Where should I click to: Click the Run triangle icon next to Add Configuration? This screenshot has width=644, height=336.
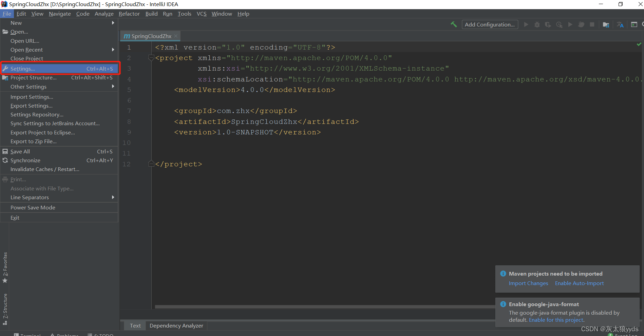coord(526,24)
